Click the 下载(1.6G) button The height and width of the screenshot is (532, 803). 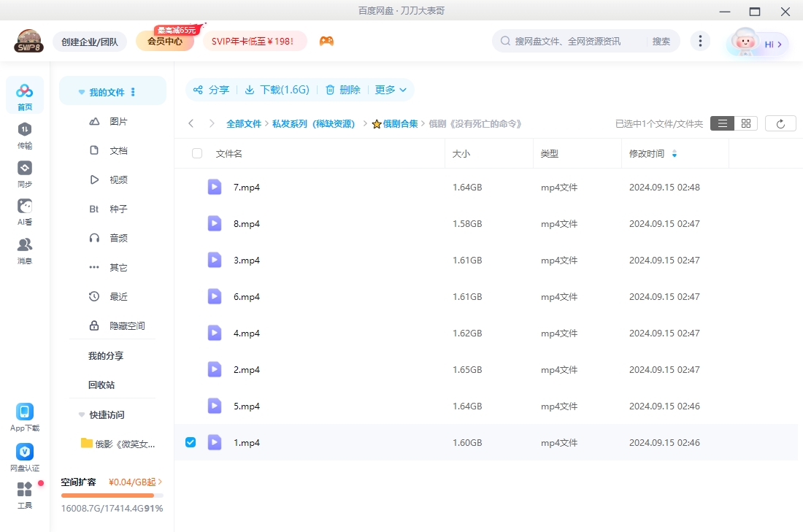pos(277,90)
